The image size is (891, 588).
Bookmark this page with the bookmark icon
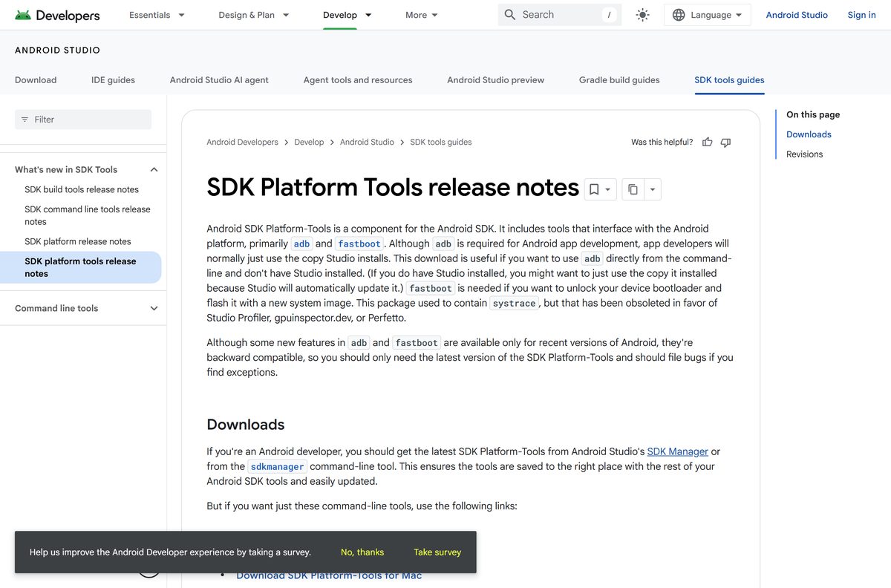click(594, 189)
